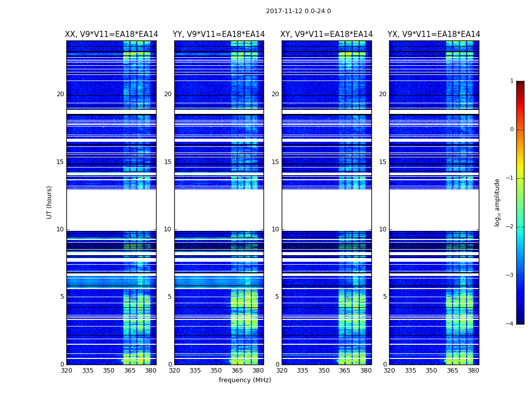Click the 20 hour tick beside the XY panel
Viewport: 532px width, 405px height.
pos(275,94)
